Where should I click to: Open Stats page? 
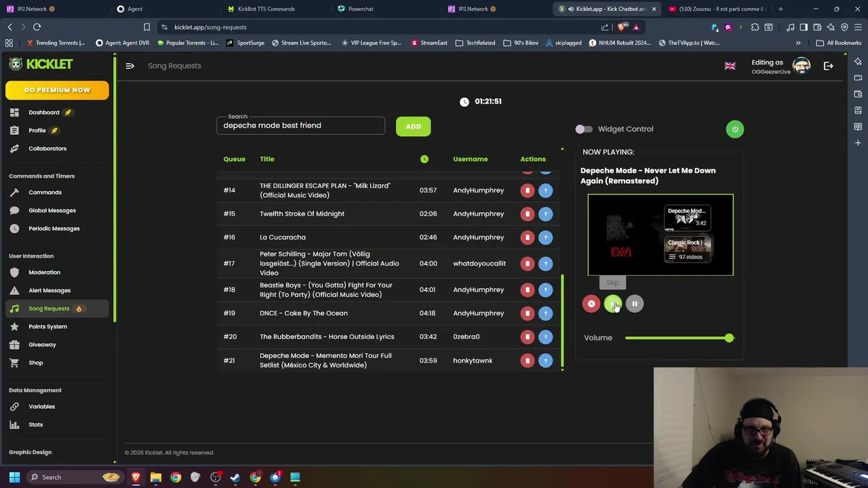click(x=35, y=425)
